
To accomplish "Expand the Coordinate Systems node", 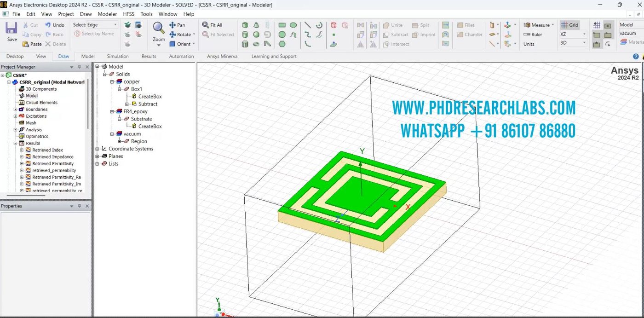I will 97,149.
